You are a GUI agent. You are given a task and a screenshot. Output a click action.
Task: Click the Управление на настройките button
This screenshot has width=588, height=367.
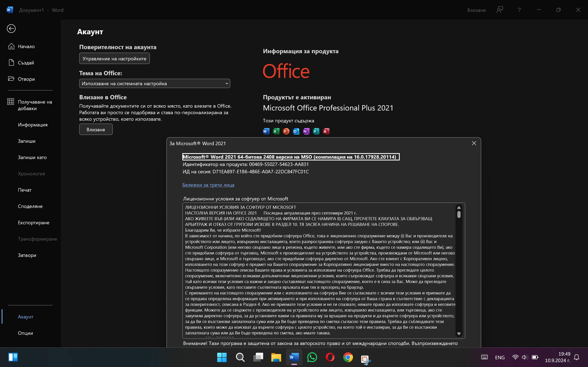click(x=115, y=59)
